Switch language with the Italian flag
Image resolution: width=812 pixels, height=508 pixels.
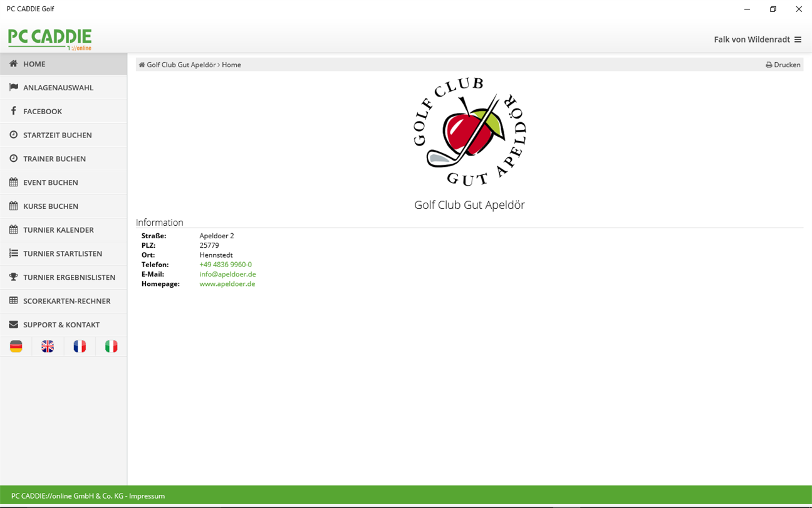click(111, 346)
